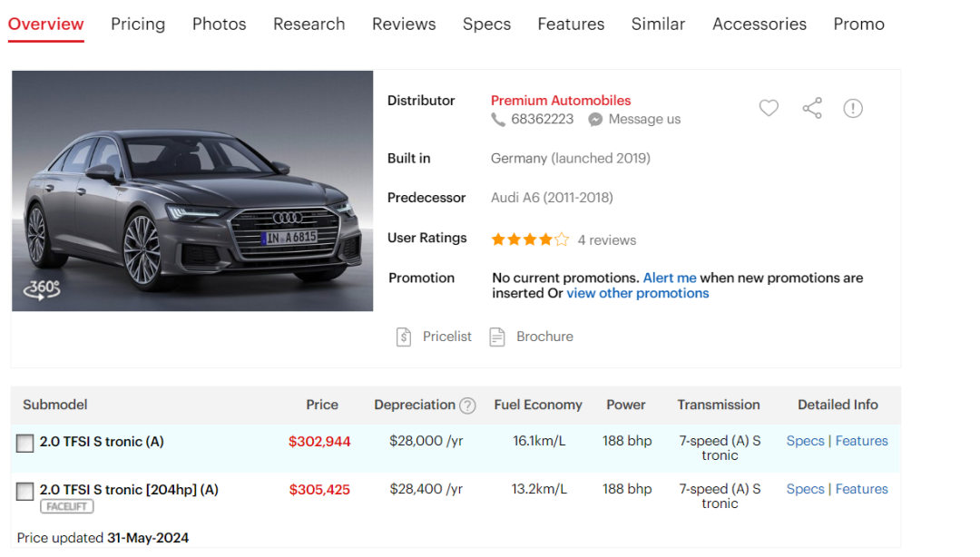The width and height of the screenshot is (980, 557).
Task: Click the Audi A6 (2011-2018) predecessor text
Action: click(x=552, y=198)
